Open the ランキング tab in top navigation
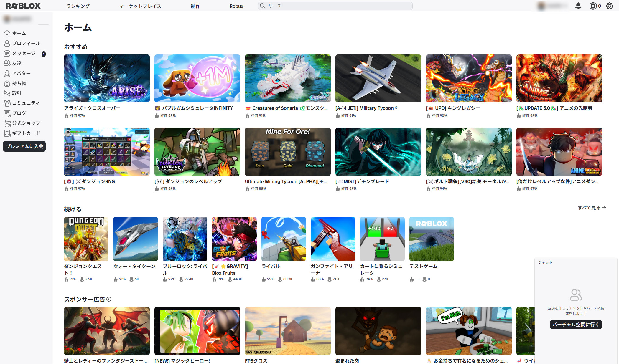 [x=78, y=6]
